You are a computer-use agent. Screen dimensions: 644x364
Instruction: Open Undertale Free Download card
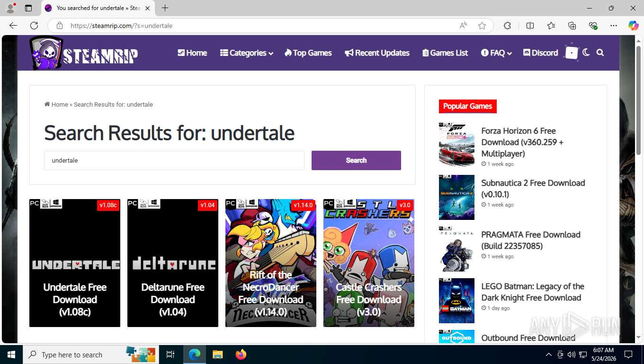click(x=75, y=263)
